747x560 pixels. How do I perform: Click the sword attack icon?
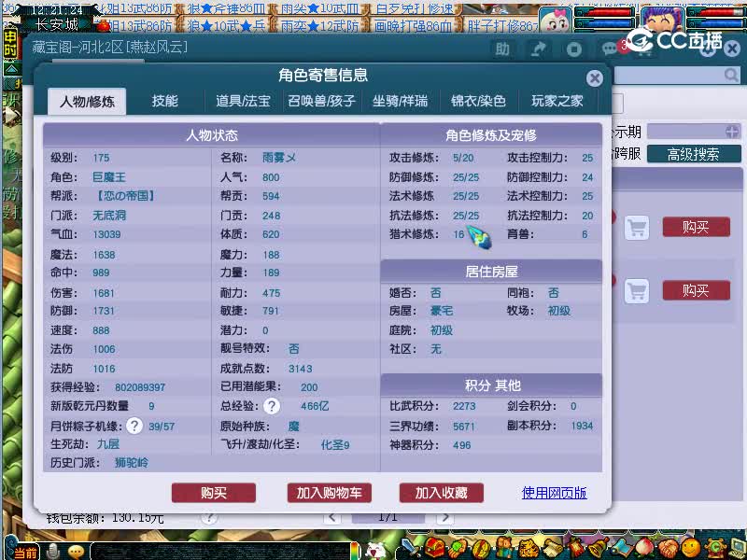(410, 548)
